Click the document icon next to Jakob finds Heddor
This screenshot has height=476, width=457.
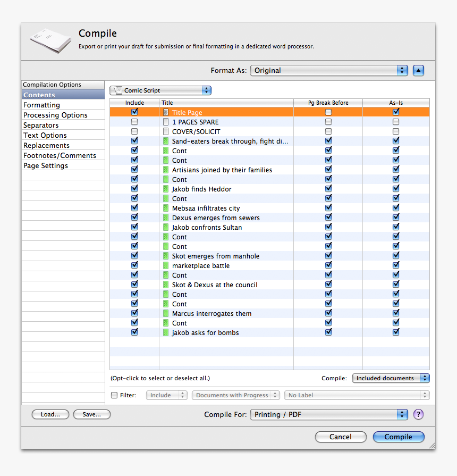[x=166, y=189]
